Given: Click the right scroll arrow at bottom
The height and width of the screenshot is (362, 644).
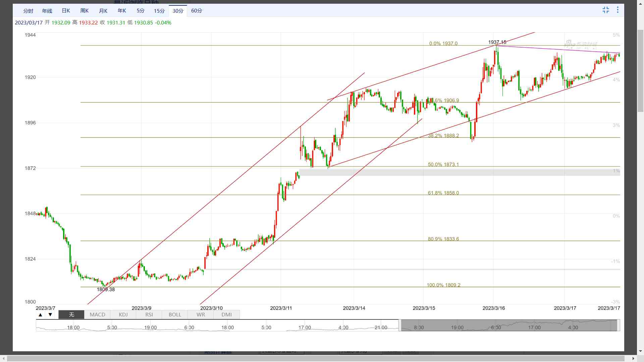Looking at the screenshot, I should 633,359.
